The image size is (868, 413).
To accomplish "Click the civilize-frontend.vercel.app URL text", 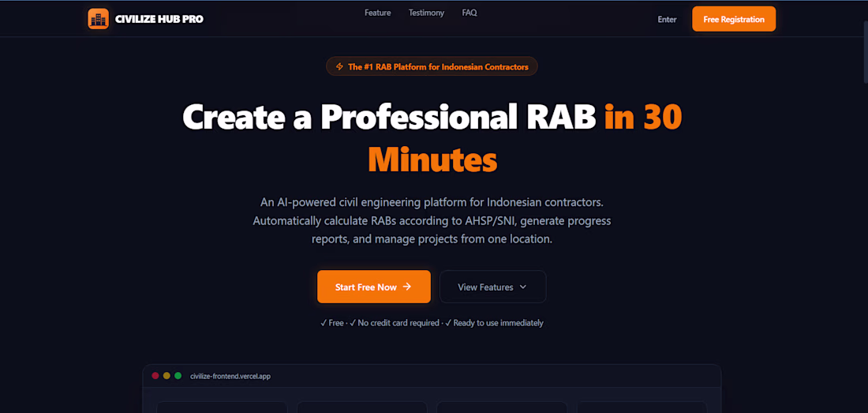I will tap(230, 377).
